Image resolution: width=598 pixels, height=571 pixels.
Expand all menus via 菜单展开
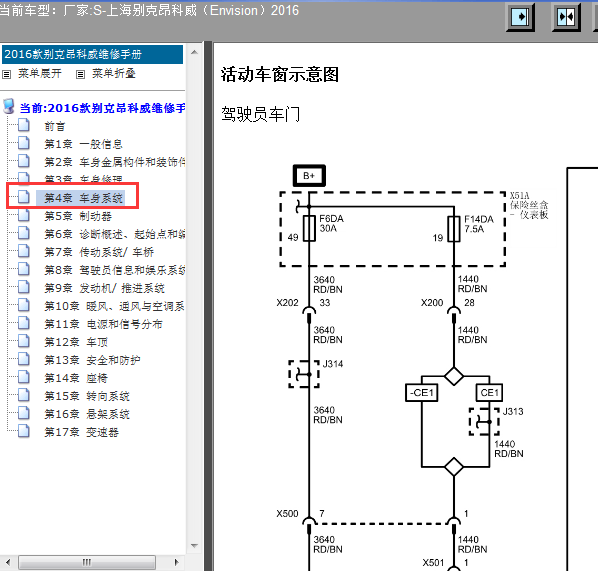(40, 73)
